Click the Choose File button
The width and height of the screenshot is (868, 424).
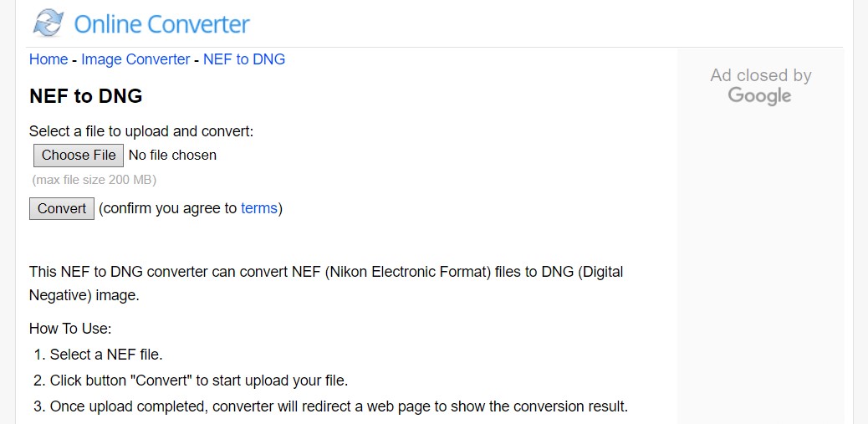point(79,156)
